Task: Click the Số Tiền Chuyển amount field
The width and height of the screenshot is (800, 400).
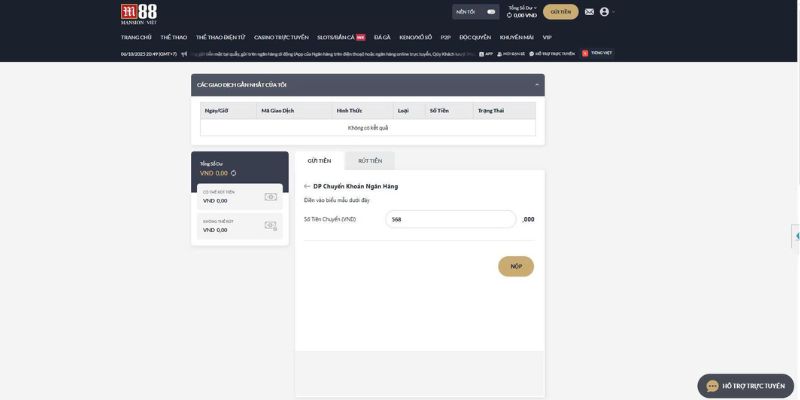Action: 450,219
